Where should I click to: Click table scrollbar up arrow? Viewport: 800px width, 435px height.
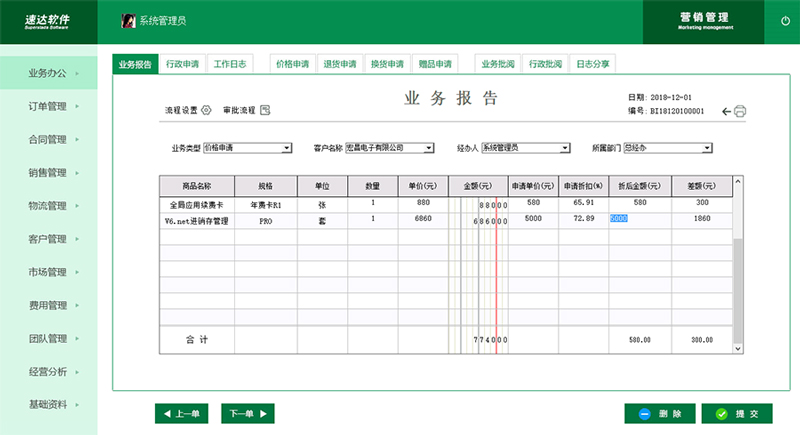738,181
